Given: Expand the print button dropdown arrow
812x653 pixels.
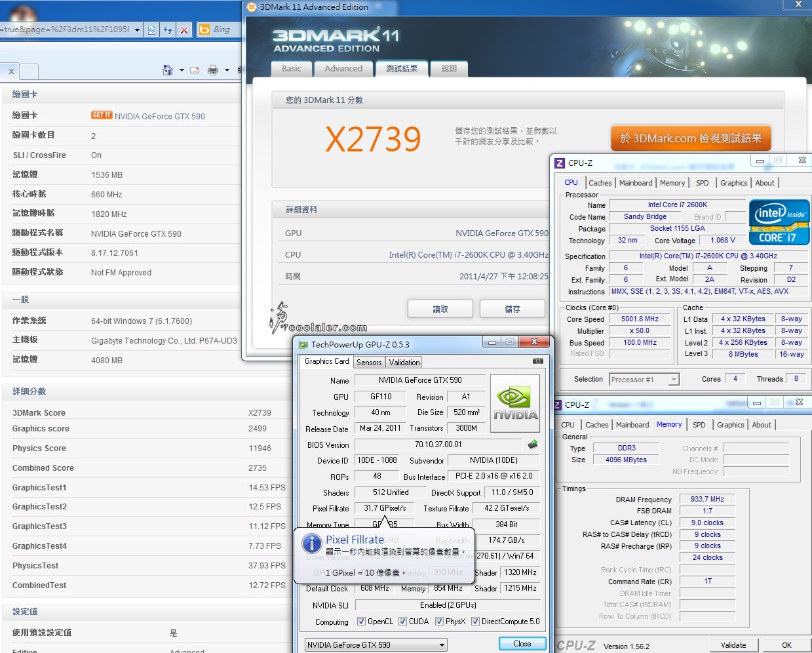Looking at the screenshot, I should (227, 70).
